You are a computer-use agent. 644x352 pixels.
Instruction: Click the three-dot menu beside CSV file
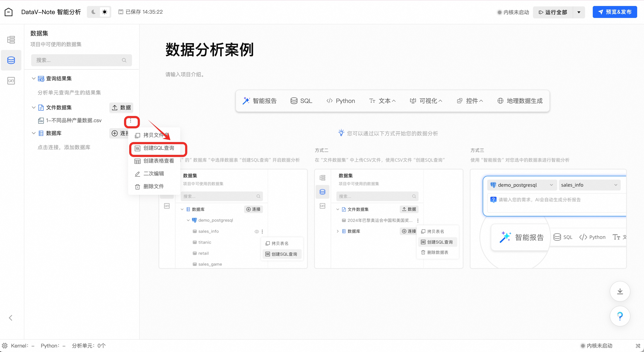point(130,121)
